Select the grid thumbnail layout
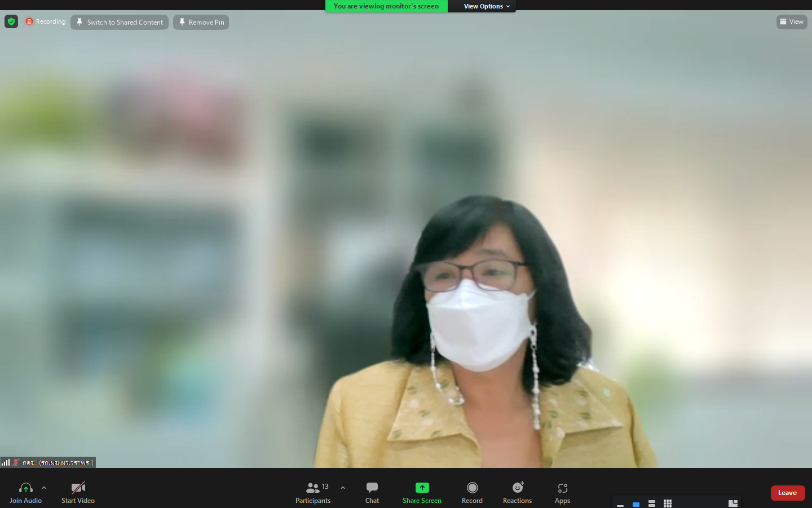 (668, 503)
